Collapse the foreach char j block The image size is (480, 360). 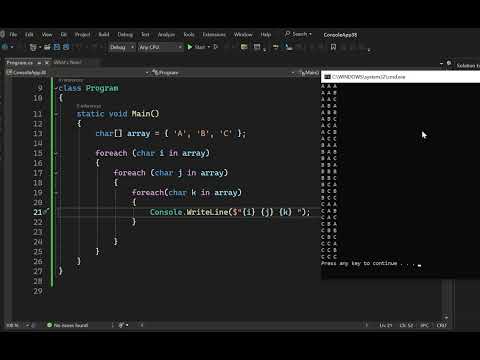[x=56, y=173]
